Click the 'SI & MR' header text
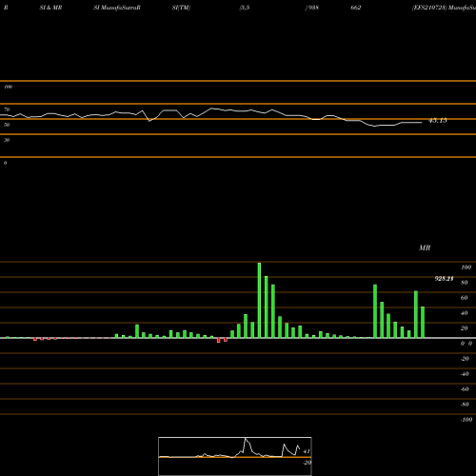Screen dimensions: 476x476 point(50,8)
